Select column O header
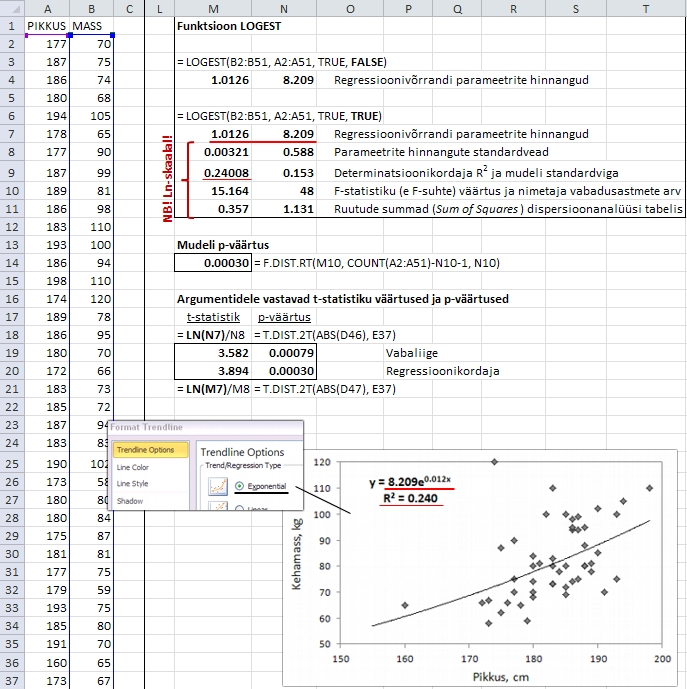This screenshot has width=687, height=689. 350,9
